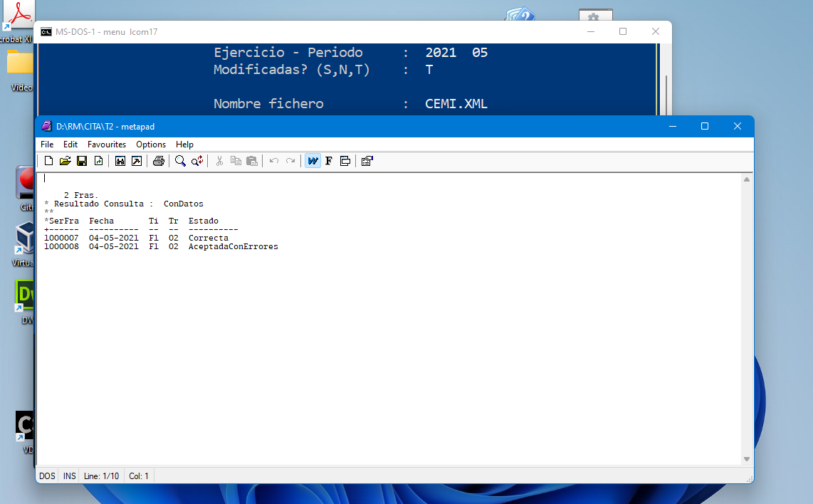813x504 pixels.
Task: Toggle word wrap with the W icon
Action: pyautogui.click(x=313, y=161)
